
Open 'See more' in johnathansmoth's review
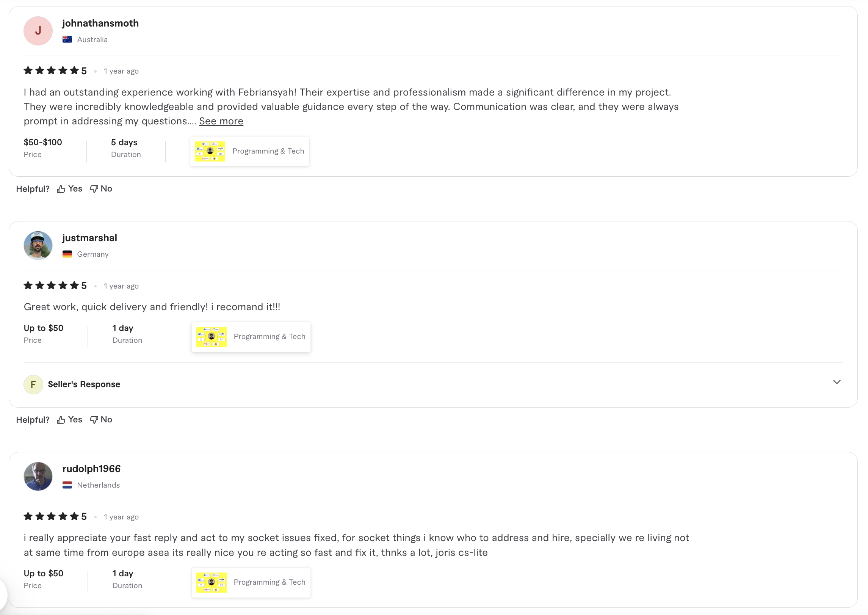pos(221,121)
